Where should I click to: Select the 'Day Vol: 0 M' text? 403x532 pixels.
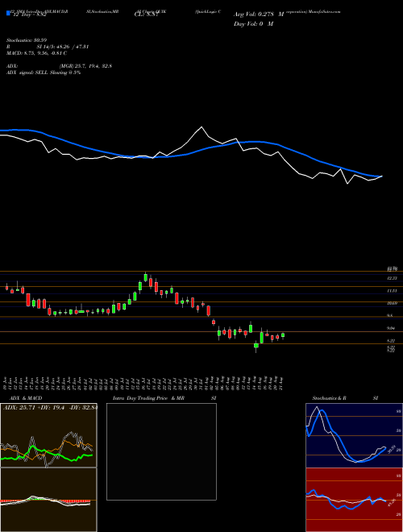coord(253,24)
